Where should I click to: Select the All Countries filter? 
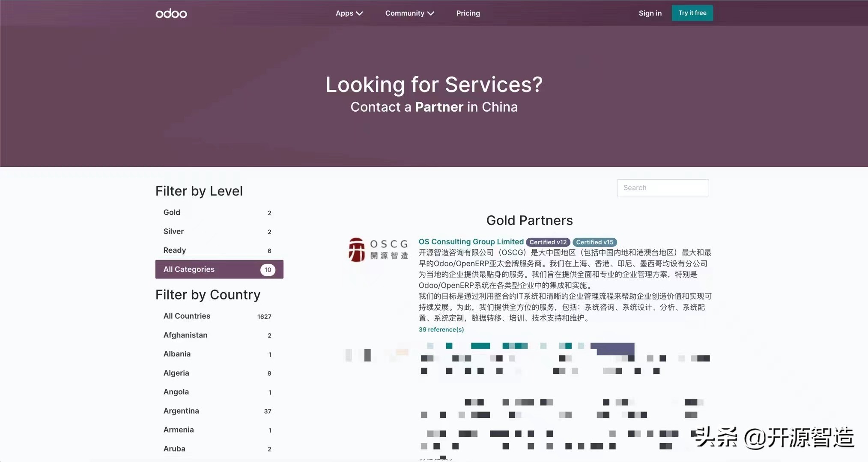tap(219, 316)
